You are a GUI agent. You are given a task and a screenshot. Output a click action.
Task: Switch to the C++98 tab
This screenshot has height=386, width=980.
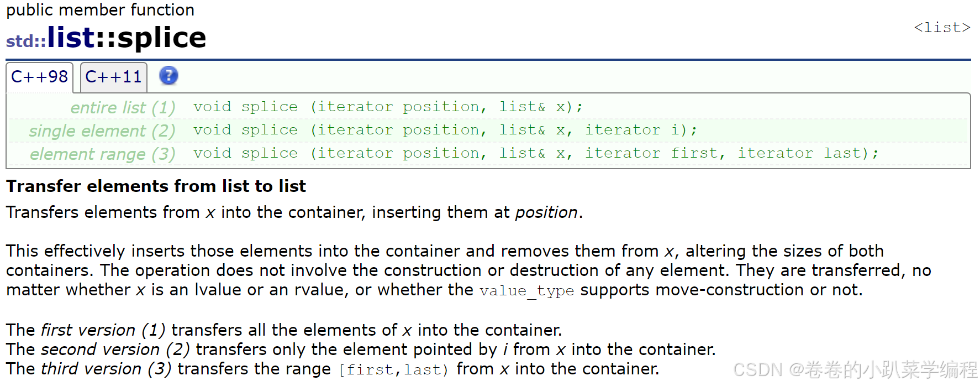(x=39, y=77)
